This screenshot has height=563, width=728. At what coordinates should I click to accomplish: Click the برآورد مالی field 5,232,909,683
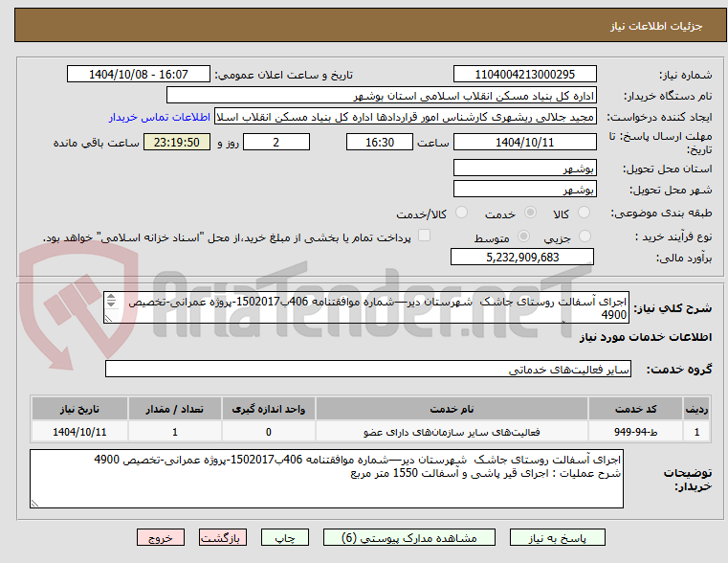[x=522, y=257]
